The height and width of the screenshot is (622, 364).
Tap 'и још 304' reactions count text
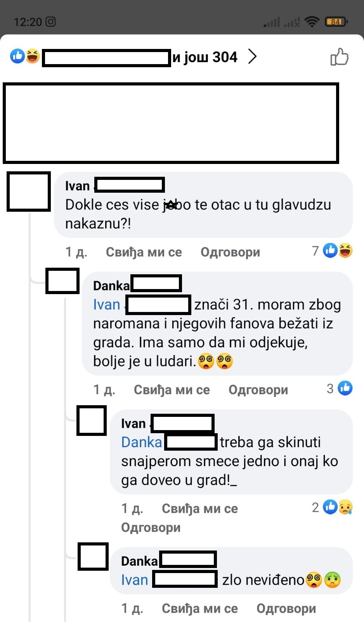(205, 57)
